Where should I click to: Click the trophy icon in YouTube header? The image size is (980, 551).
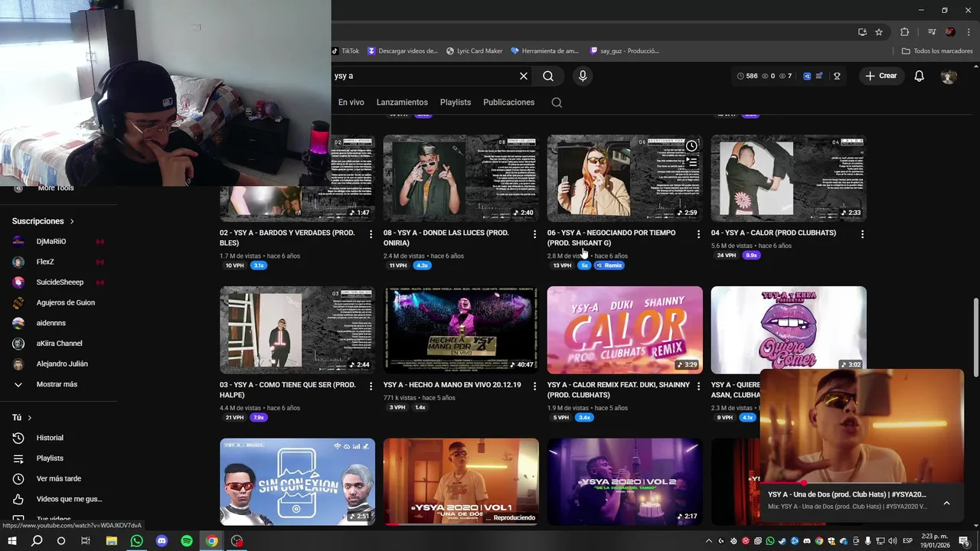tap(837, 76)
